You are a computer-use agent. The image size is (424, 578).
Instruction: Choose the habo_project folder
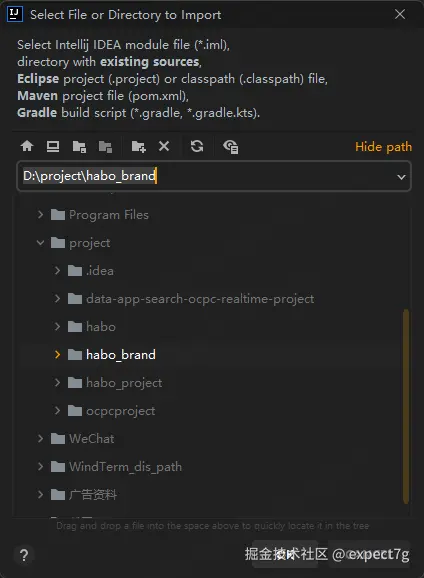click(124, 383)
